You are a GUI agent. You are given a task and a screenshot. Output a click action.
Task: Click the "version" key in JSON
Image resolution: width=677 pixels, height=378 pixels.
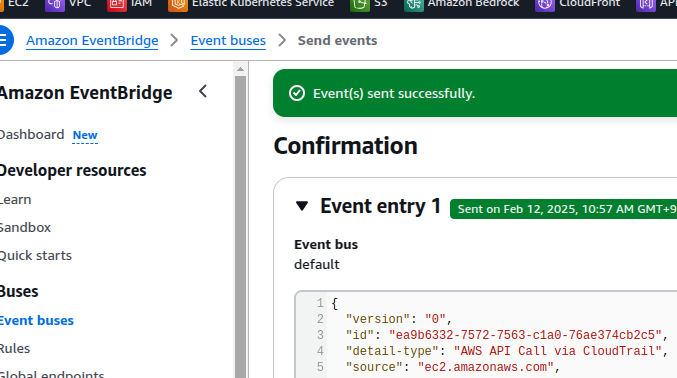click(x=377, y=319)
